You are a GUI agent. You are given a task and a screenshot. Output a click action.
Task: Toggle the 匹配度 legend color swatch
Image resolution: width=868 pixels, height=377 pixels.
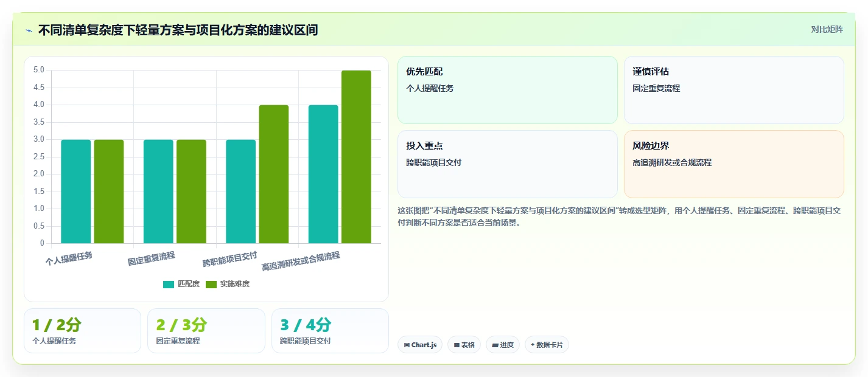169,284
